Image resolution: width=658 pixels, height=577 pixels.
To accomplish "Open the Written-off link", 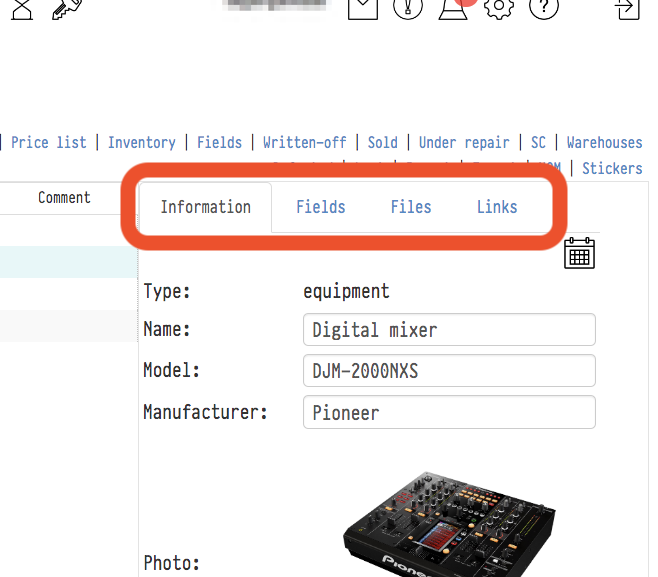I will [304, 143].
